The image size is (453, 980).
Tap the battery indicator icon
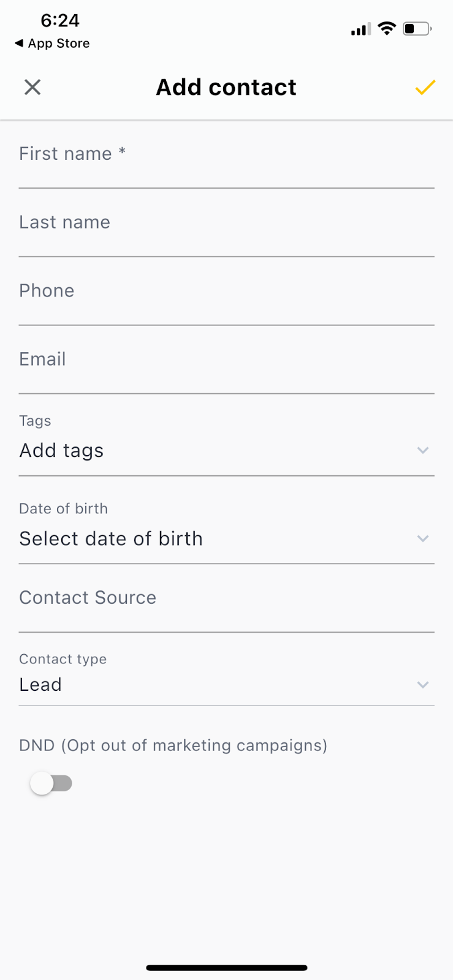(x=417, y=28)
